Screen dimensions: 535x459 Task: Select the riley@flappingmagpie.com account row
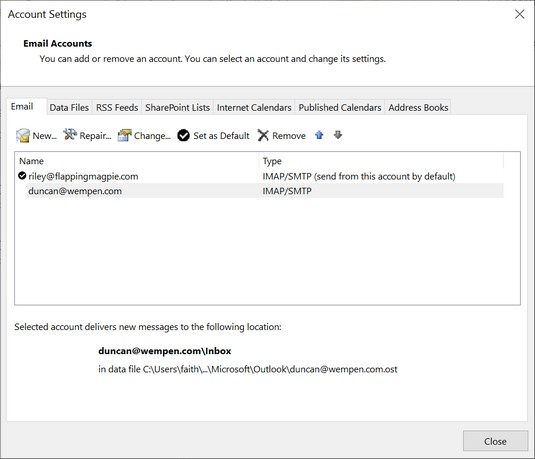[x=259, y=176]
